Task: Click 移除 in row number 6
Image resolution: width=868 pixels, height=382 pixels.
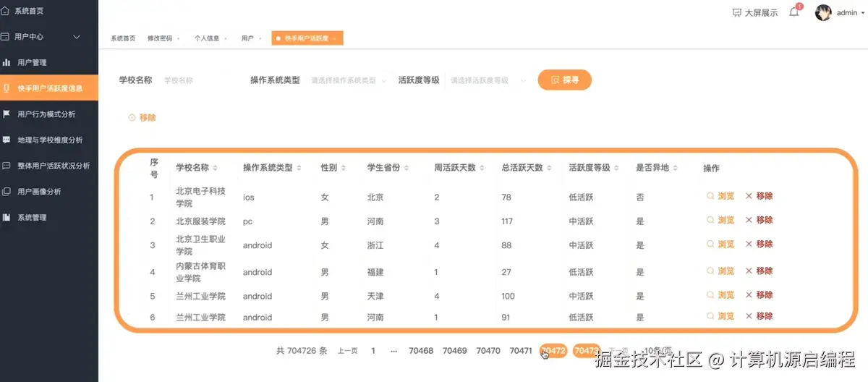Action: (x=759, y=316)
